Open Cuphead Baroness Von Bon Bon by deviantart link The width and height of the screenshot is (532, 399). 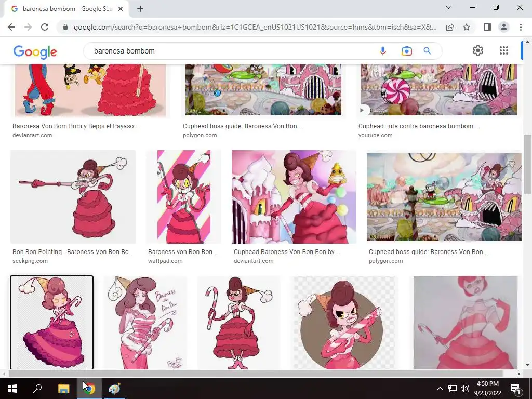pyautogui.click(x=287, y=252)
